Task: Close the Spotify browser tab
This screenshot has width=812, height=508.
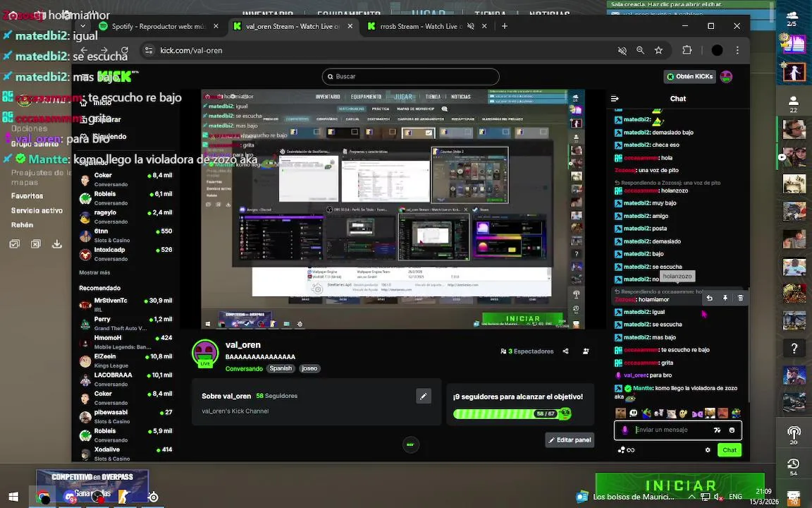Action: click(x=216, y=26)
